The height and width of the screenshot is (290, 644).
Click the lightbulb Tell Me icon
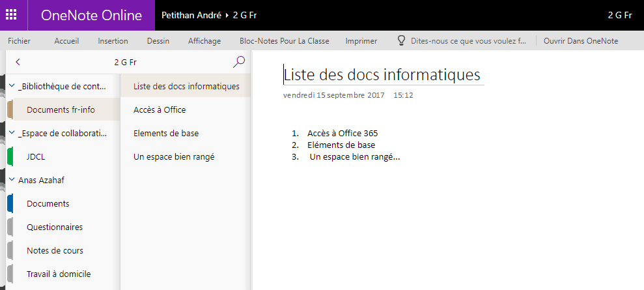point(401,40)
